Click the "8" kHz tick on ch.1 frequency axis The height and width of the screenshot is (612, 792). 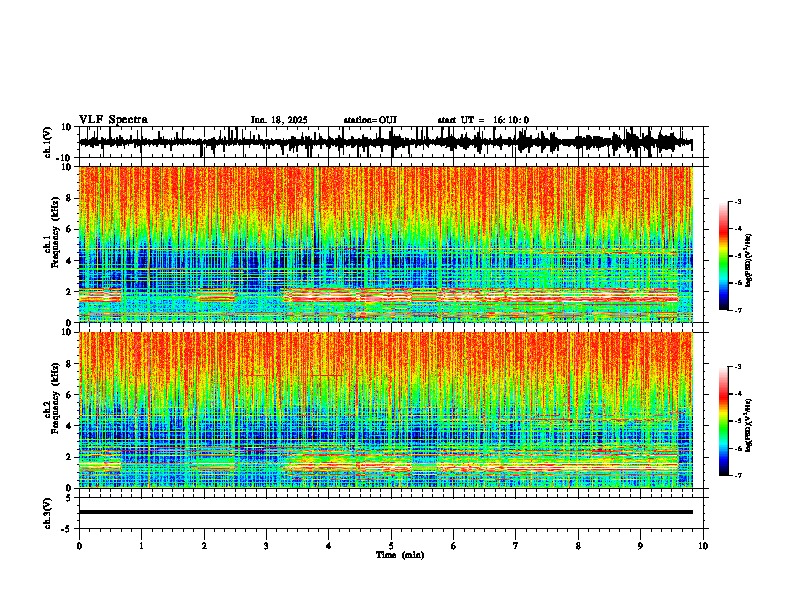pos(69,198)
